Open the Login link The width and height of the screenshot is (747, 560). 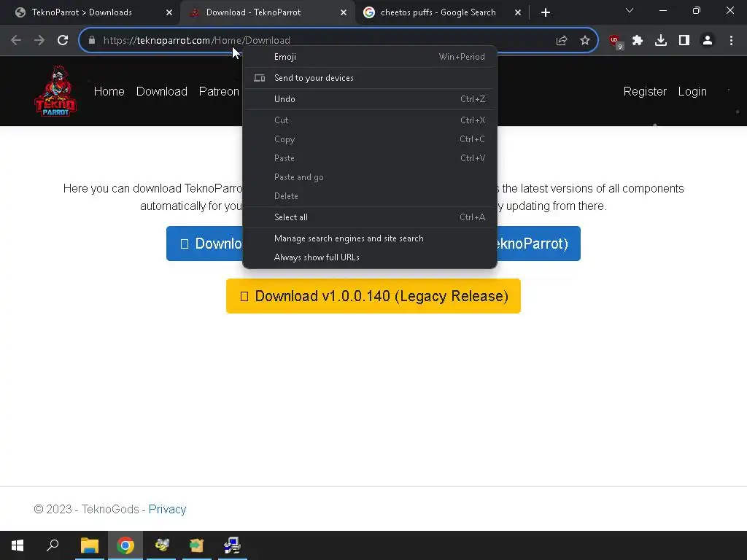[x=692, y=91]
